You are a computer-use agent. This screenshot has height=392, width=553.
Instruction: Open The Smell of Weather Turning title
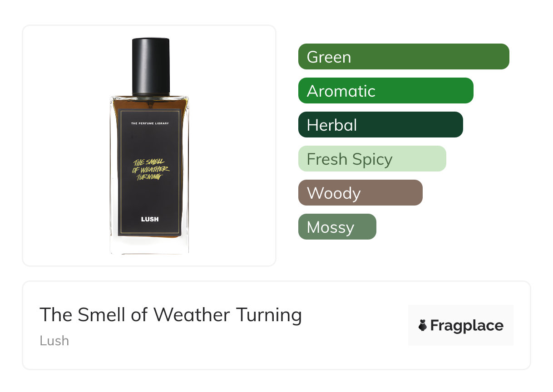click(x=171, y=314)
